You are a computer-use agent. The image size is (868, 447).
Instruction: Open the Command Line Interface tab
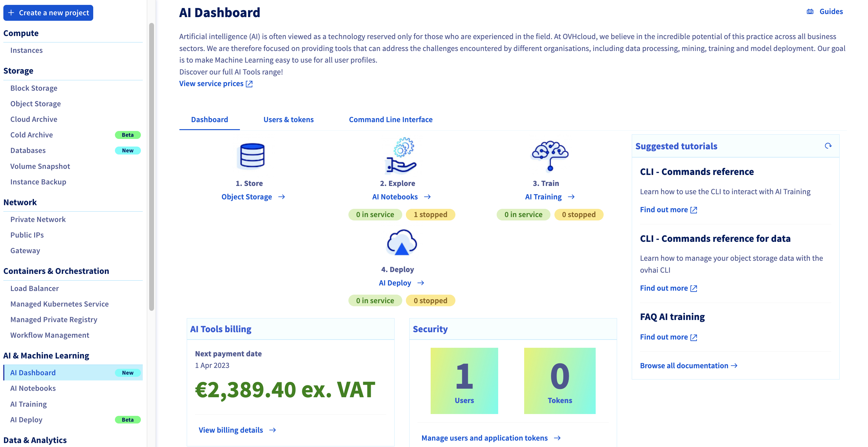pyautogui.click(x=391, y=119)
